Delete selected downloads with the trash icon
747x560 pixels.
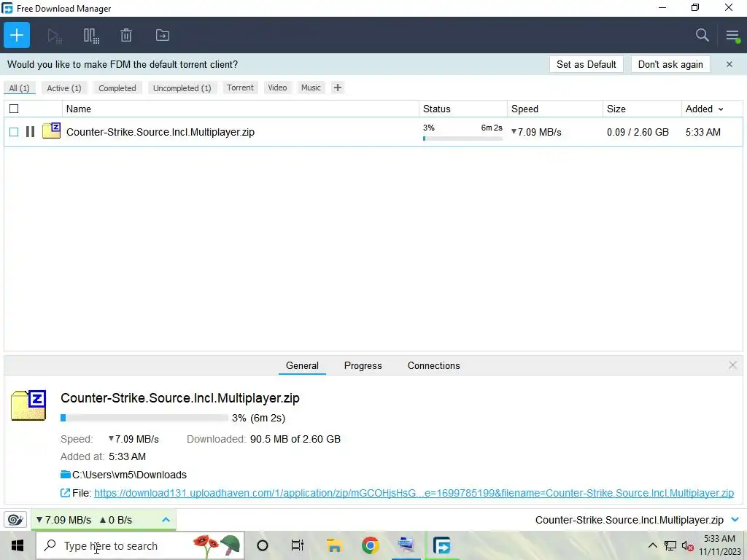pyautogui.click(x=126, y=35)
